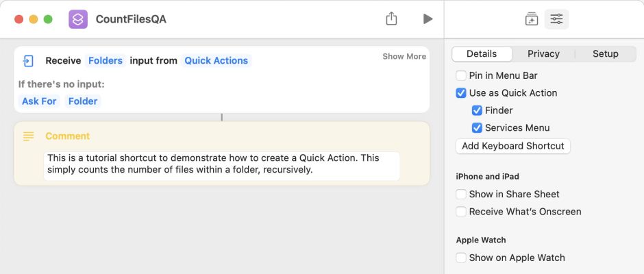Enable Pin in Menu Bar checkbox
The image size is (644, 274).
coord(461,76)
